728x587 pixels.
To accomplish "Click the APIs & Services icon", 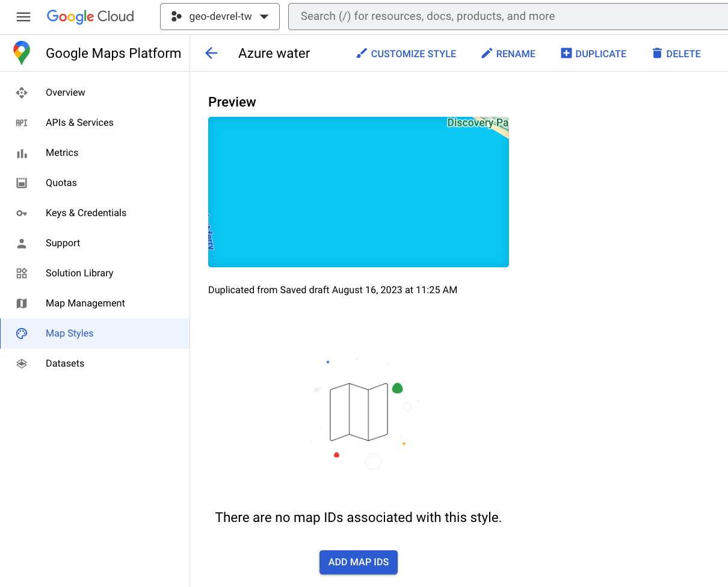I will pos(22,122).
